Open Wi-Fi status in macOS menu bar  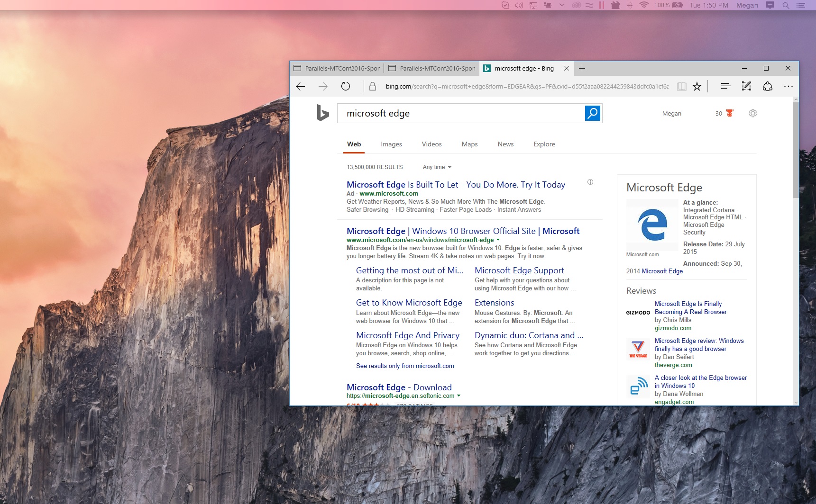click(644, 5)
